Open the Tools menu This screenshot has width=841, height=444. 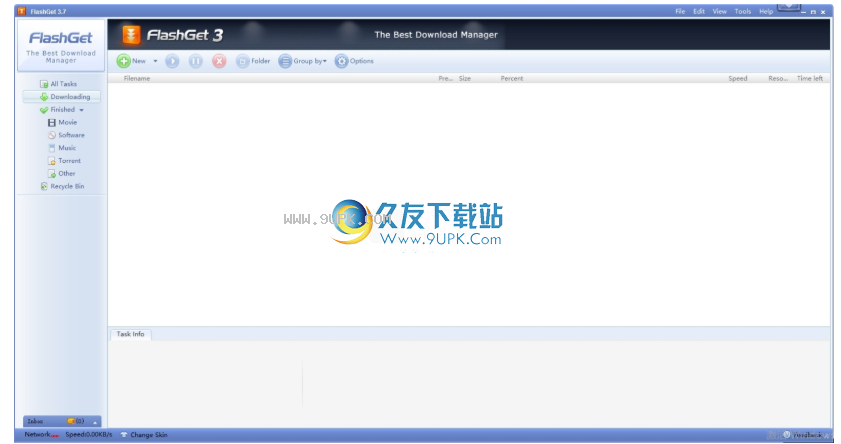tap(743, 11)
